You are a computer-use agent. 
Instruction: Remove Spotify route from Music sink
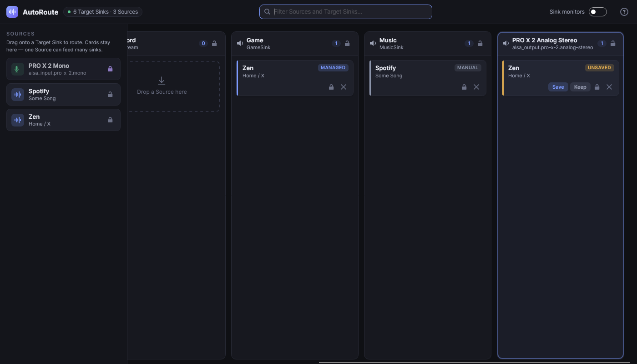(x=476, y=87)
